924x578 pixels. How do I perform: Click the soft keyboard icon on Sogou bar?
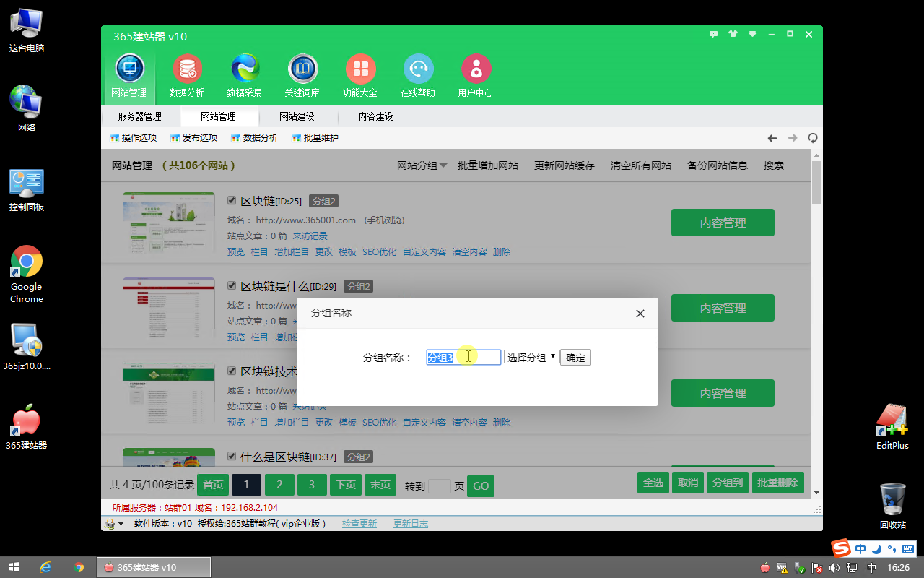coord(908,549)
